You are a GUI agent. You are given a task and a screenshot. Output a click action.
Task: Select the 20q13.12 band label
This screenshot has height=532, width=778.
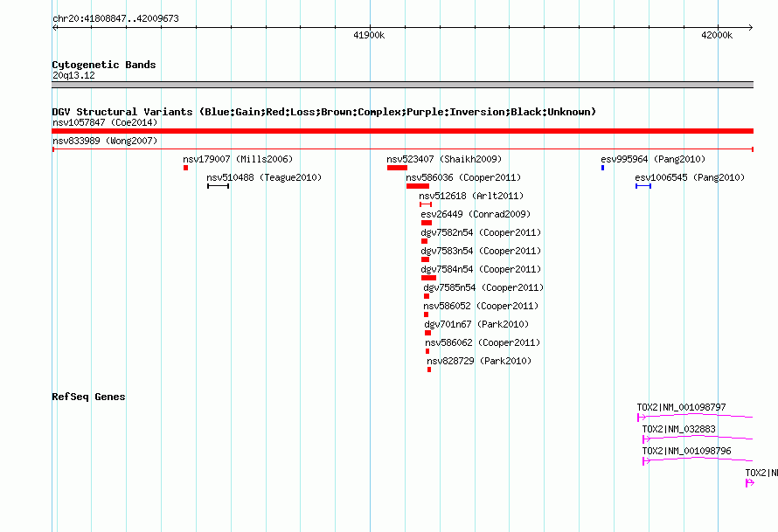[73, 75]
